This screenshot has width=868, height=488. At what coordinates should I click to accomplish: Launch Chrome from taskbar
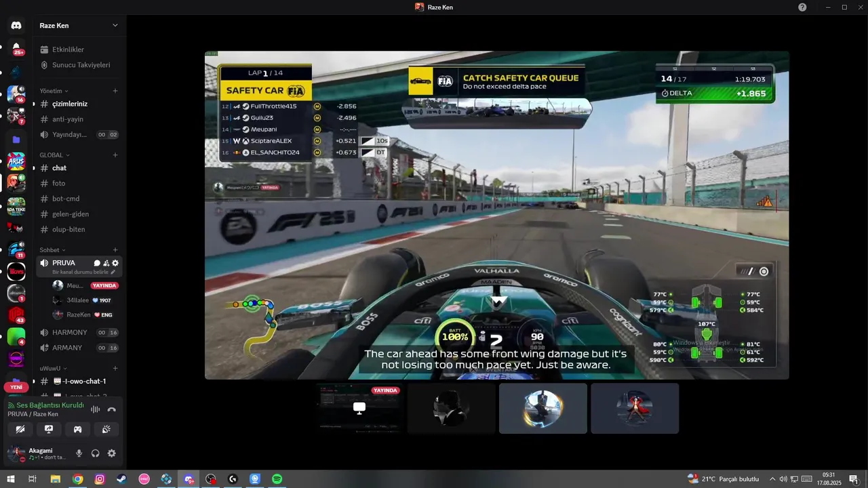[x=78, y=479]
